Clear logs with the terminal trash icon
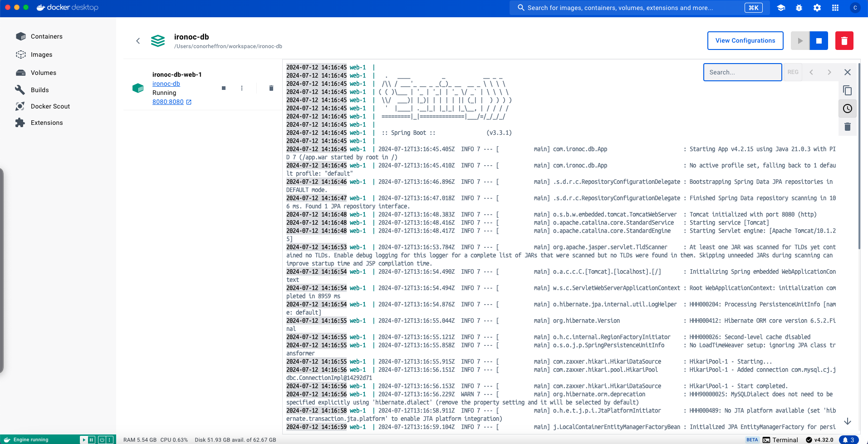 coord(847,127)
